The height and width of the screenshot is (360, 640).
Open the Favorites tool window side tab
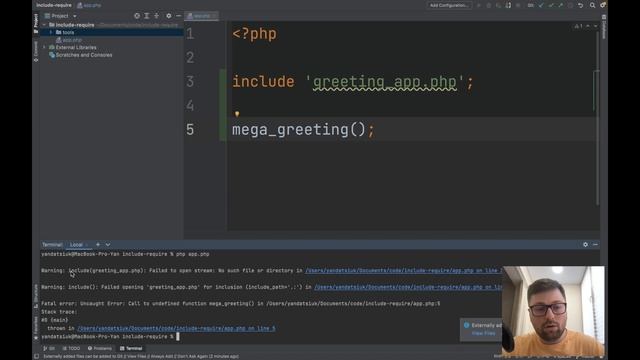coord(36,328)
